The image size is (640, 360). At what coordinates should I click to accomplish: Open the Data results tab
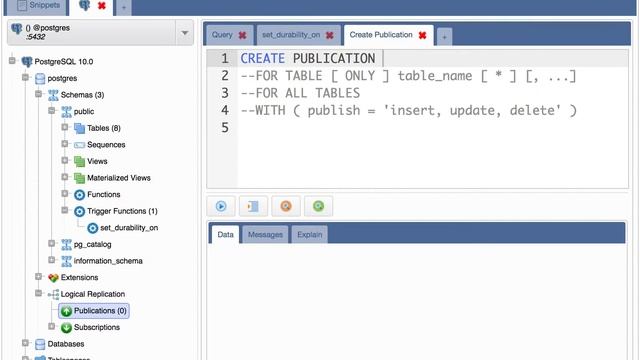225,235
